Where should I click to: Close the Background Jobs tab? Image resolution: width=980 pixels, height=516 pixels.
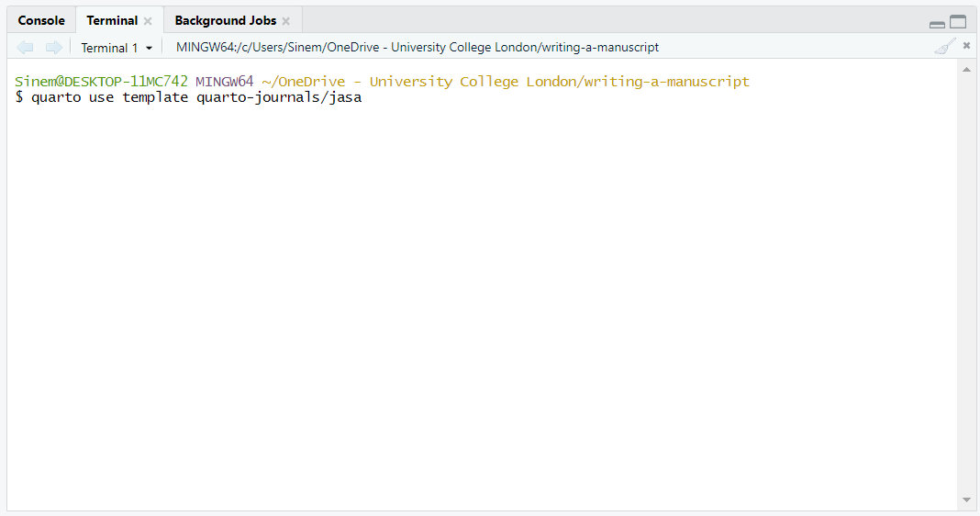(x=285, y=21)
